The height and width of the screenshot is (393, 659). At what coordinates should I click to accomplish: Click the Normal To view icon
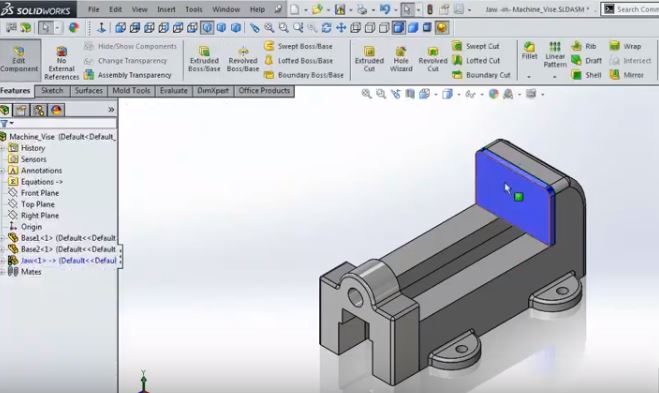click(x=101, y=28)
